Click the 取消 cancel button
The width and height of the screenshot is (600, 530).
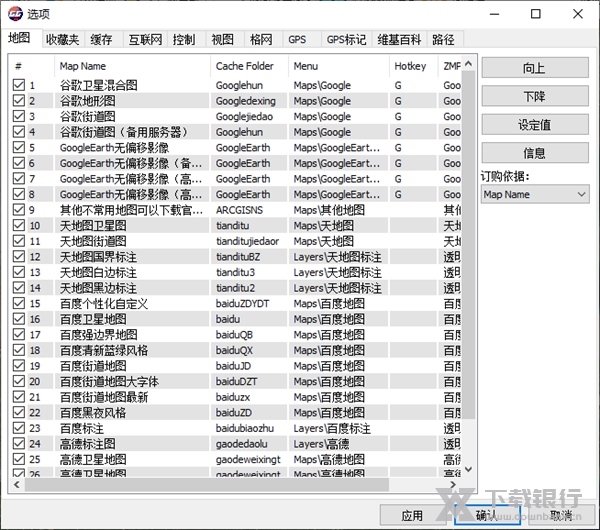(x=561, y=515)
